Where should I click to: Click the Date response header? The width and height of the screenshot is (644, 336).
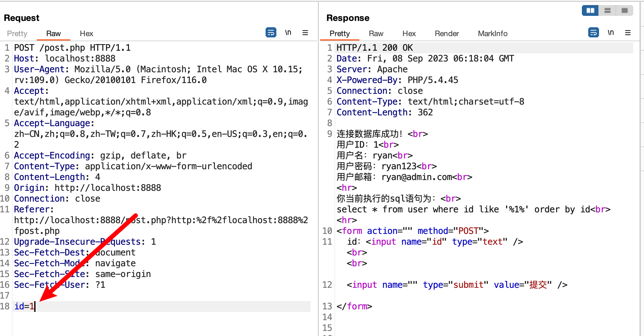click(425, 58)
